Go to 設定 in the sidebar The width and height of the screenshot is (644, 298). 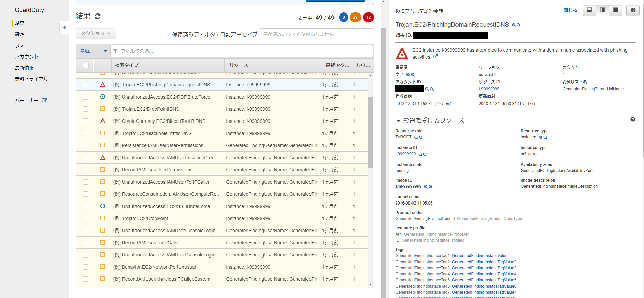click(20, 34)
